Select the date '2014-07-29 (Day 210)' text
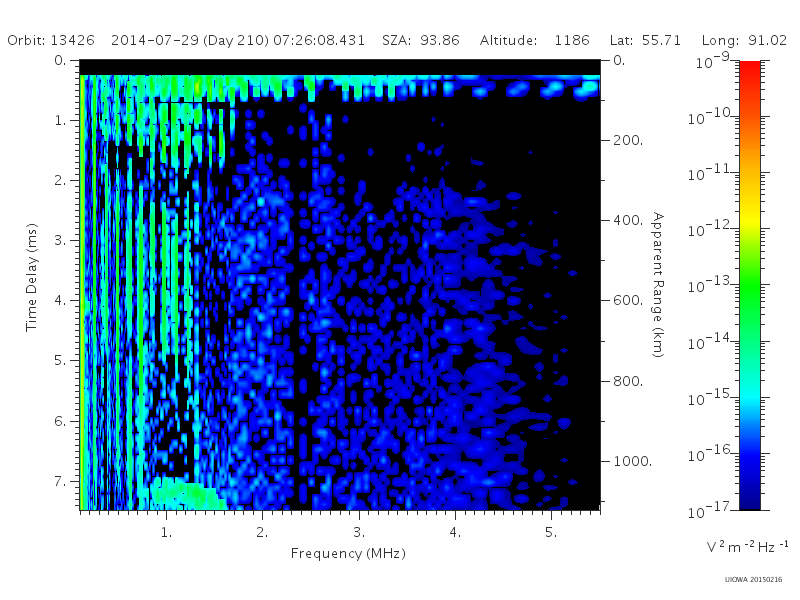This screenshot has width=800, height=600. [x=190, y=40]
